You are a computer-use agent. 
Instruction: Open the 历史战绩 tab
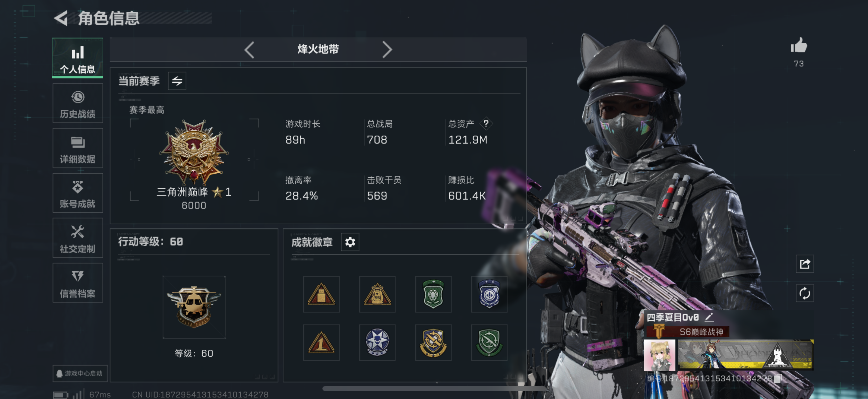coord(77,103)
